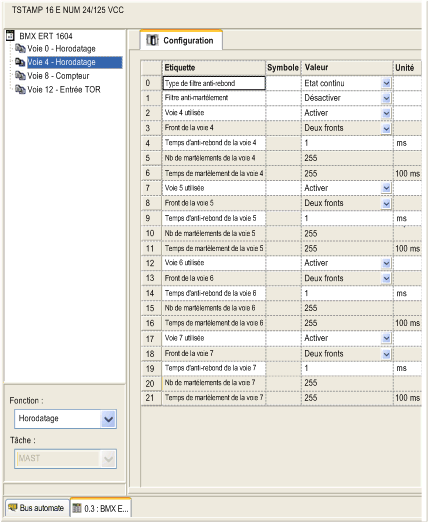The width and height of the screenshot is (428, 522).
Task: Click Nb de martèlements de la voie 7 value
Action: pos(347,383)
